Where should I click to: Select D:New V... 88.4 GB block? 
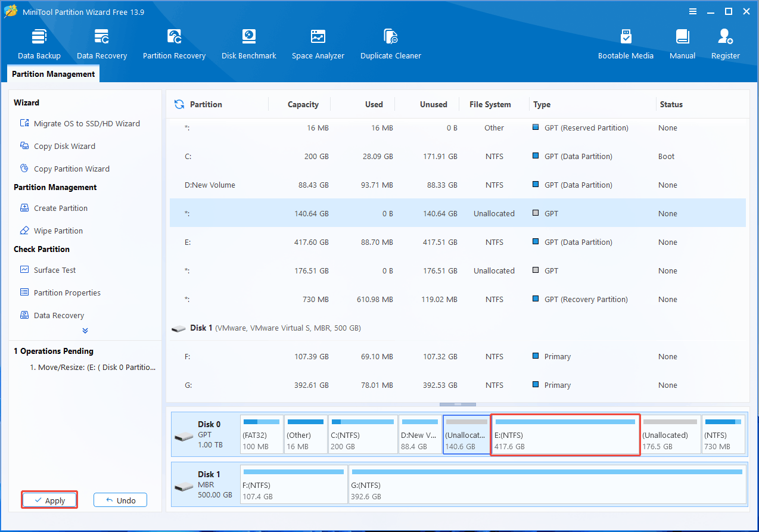pos(420,435)
